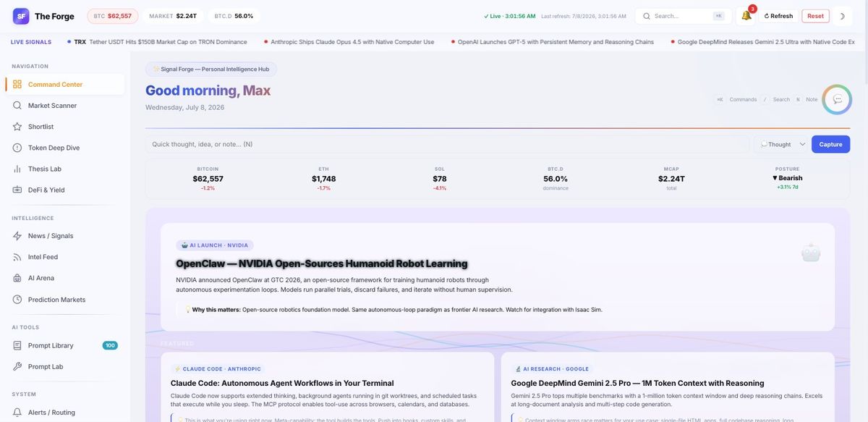Select Thesis Lab chart icon
868x422 pixels.
pos(17,169)
